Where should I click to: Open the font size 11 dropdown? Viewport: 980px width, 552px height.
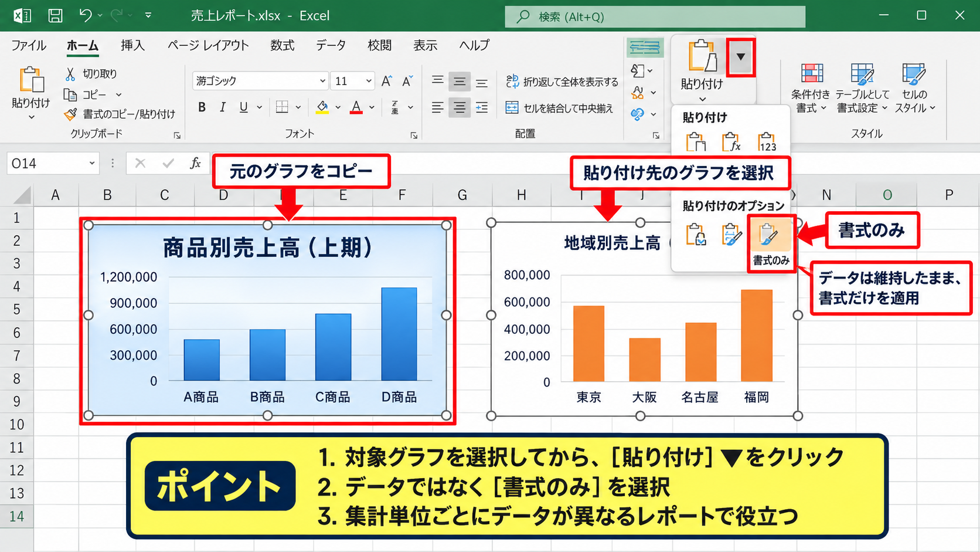click(x=369, y=81)
